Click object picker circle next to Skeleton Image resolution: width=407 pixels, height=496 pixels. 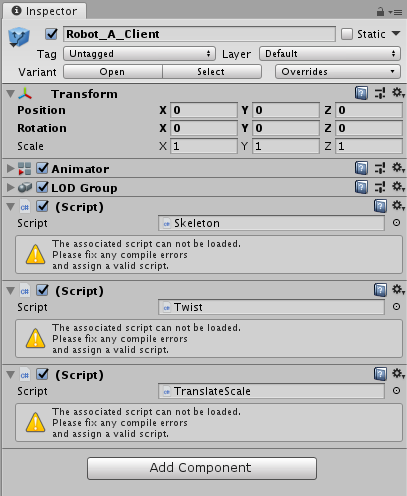[x=396, y=223]
